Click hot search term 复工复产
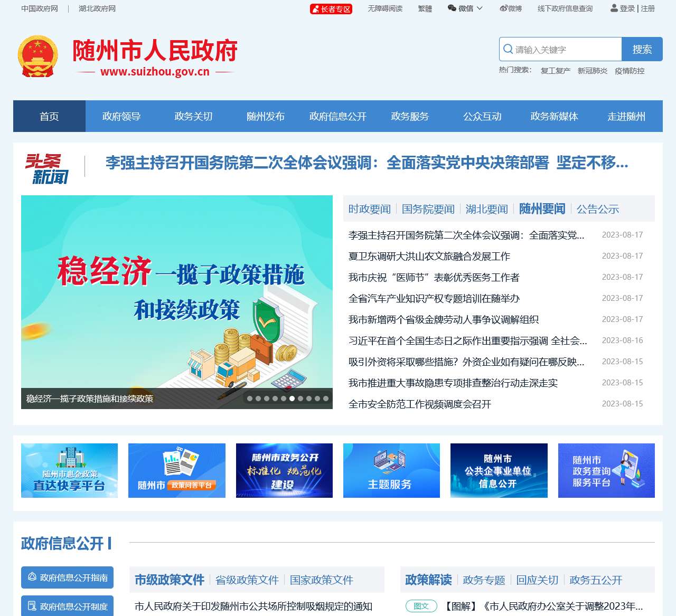This screenshot has height=616, width=676. pos(556,71)
